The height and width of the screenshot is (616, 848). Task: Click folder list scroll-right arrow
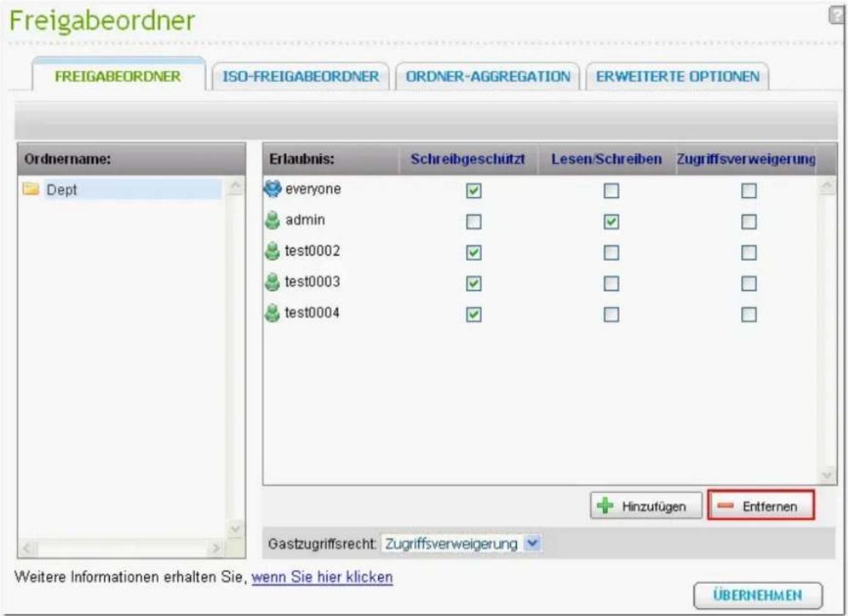215,549
